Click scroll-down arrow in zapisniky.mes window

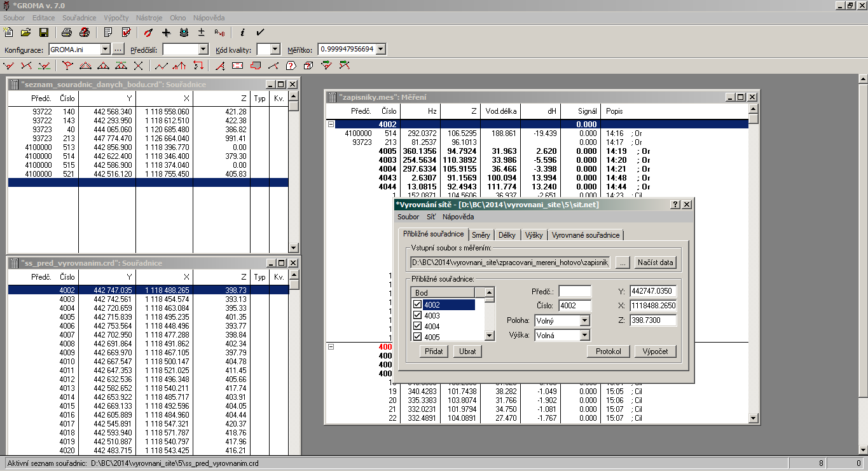coord(754,418)
